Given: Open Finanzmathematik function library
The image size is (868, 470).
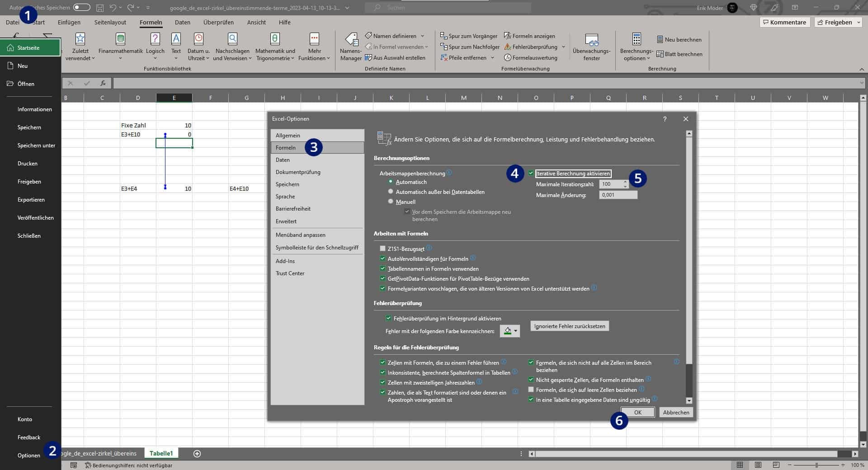Looking at the screenshot, I should (x=120, y=47).
